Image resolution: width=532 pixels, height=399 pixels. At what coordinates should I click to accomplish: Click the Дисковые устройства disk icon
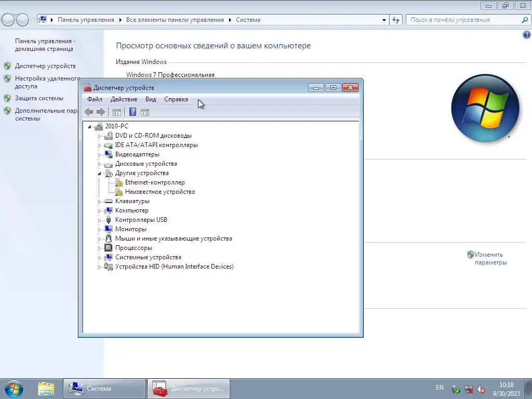[x=109, y=164]
